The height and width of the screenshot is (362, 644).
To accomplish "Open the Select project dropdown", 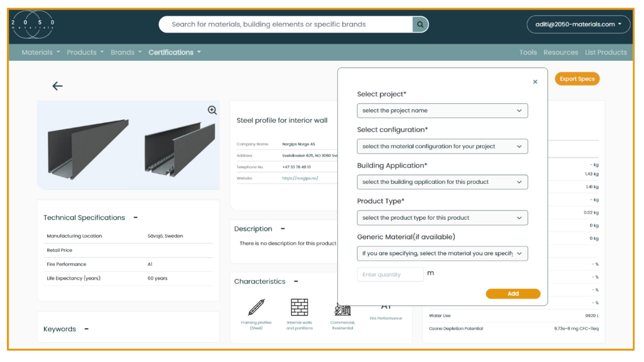I will coord(442,111).
